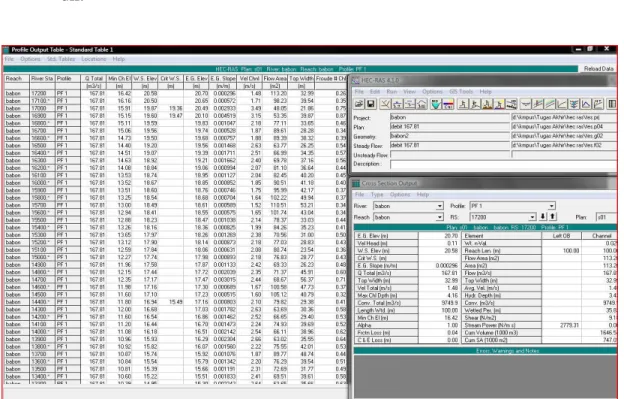Run the Unsteady Flow Simulation icon
Viewport: 624px width, 399px height.
(475, 104)
